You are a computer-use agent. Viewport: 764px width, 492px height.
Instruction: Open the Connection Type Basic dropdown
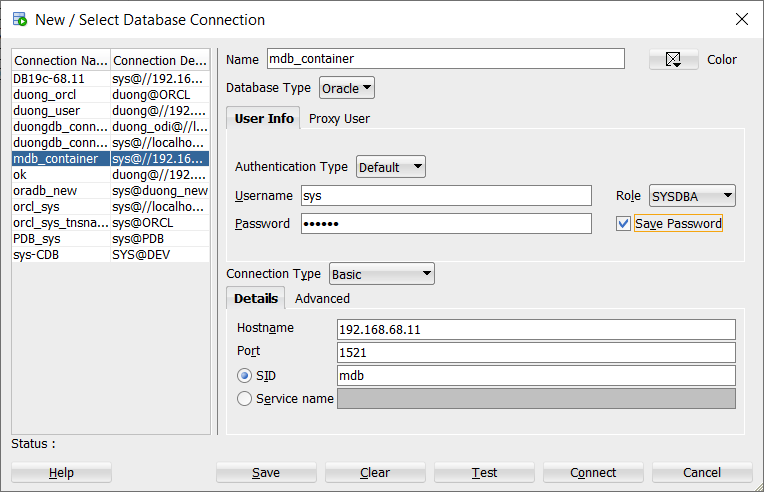381,274
